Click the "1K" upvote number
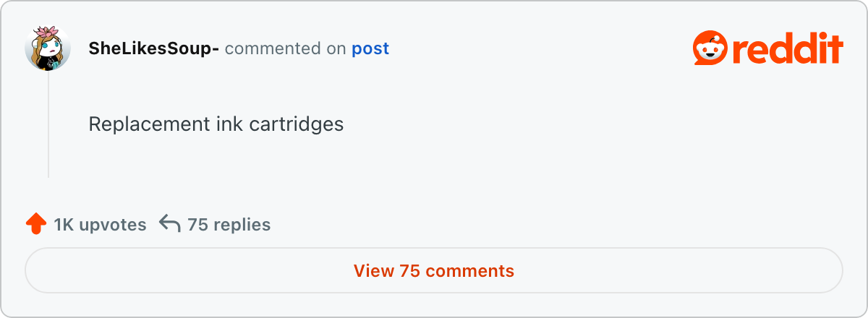 pyautogui.click(x=64, y=225)
